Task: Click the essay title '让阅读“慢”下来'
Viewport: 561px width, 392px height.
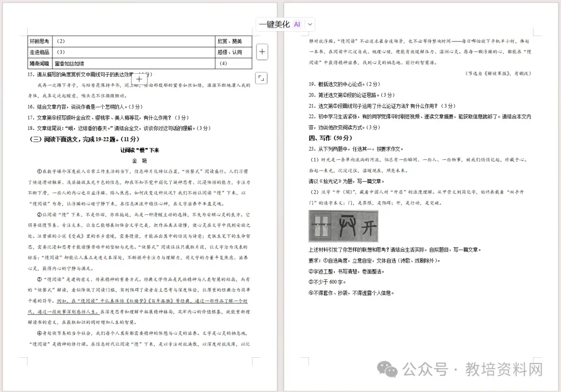Action: 140,150
